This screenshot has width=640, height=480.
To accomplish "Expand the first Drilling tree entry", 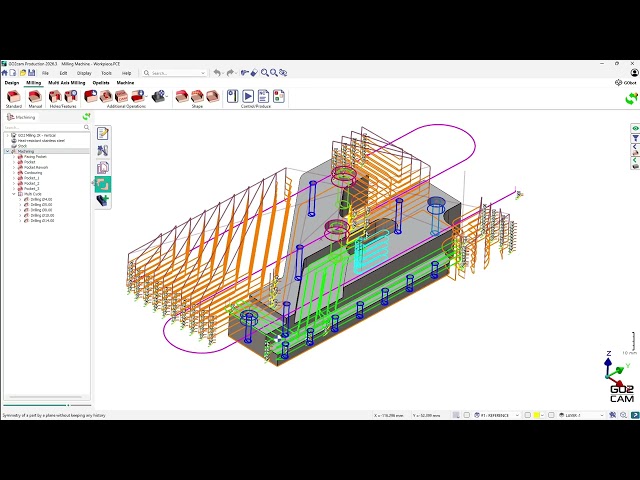I will point(20,199).
